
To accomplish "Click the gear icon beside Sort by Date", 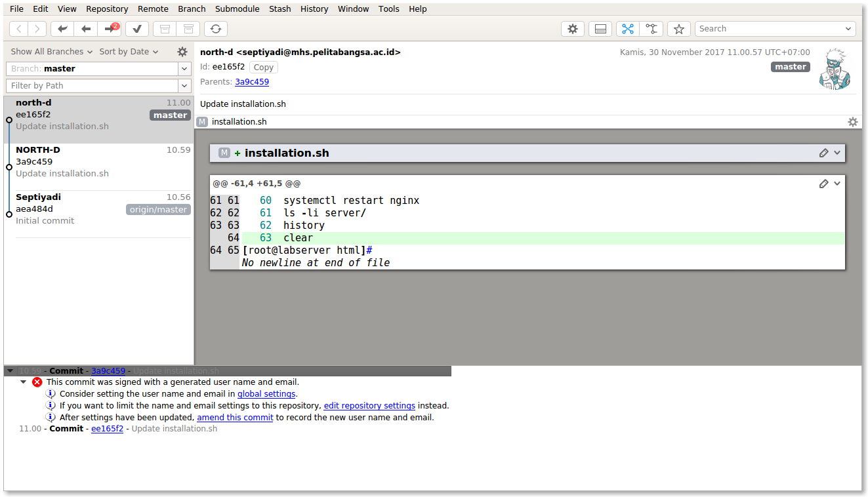I will (x=182, y=51).
